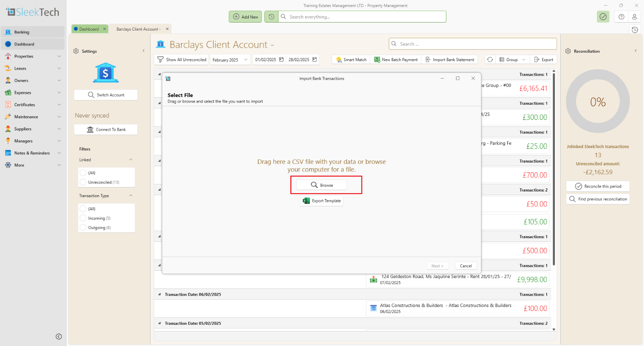Click the Managers icon in sidebar

8,141
